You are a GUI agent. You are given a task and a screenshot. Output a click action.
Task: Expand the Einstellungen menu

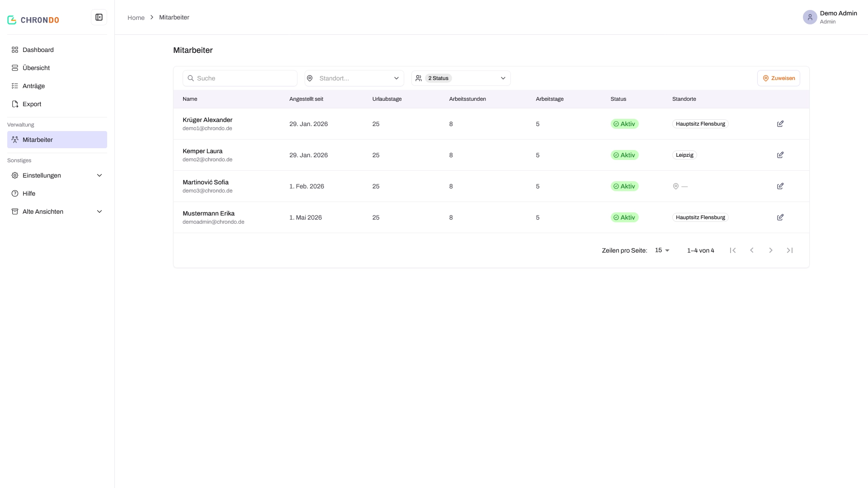coord(57,175)
